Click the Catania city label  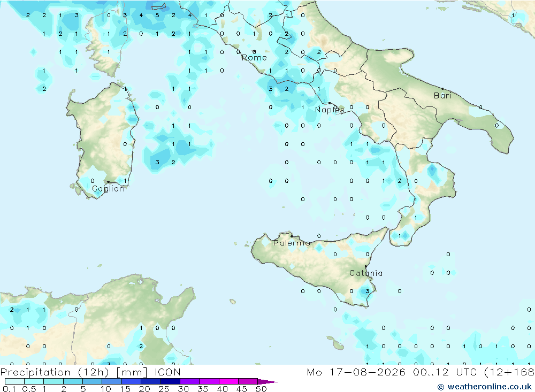tap(366, 273)
